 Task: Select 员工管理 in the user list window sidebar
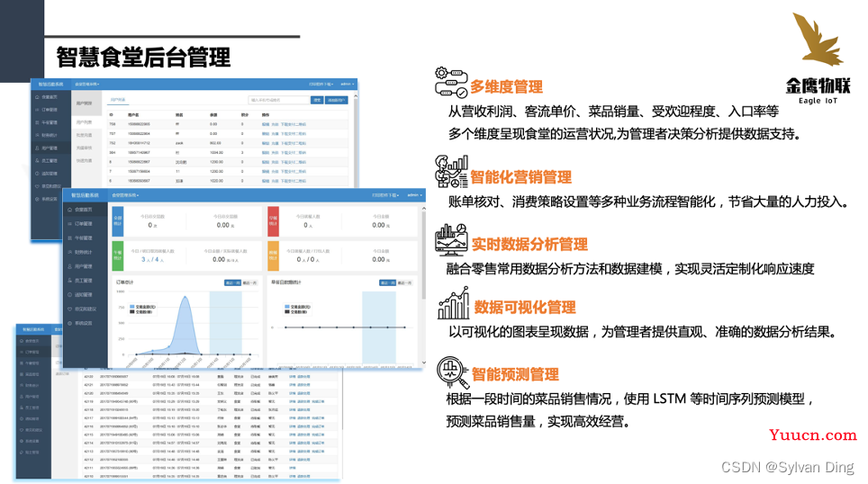click(47, 160)
